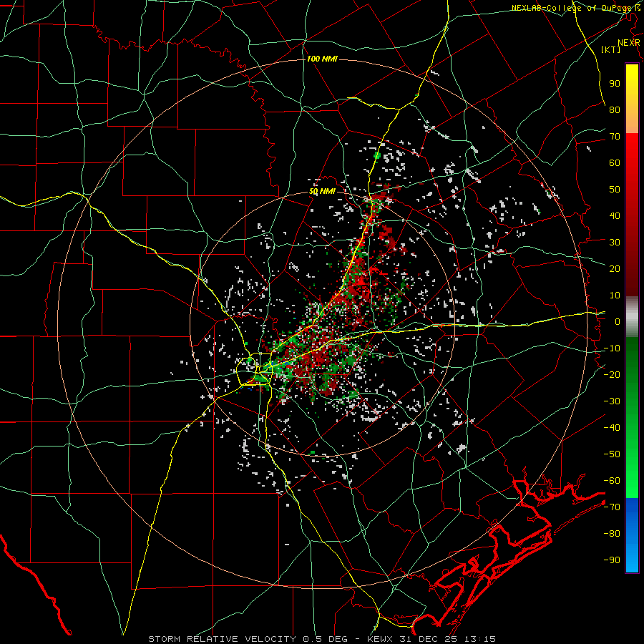Select the positive "80" scale label

coord(615,109)
